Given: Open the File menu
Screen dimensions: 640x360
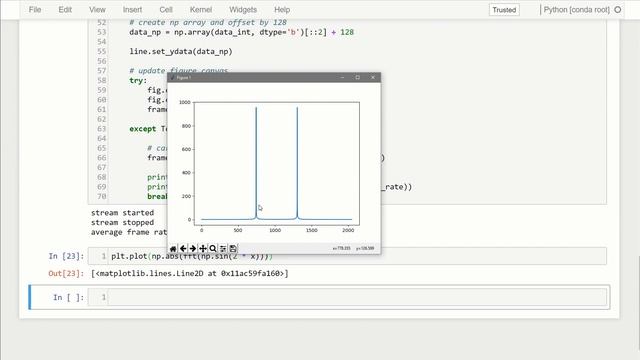Looking at the screenshot, I should pos(35,9).
